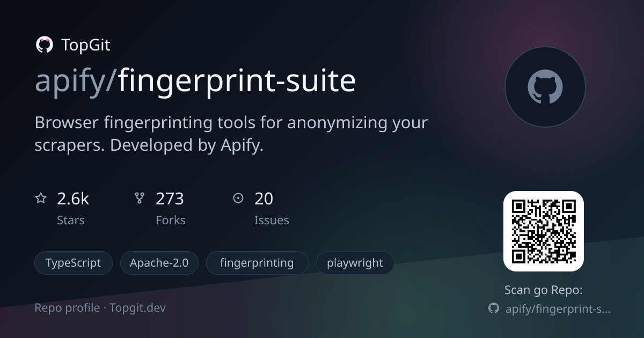Select the Apache-2.0 license tag

click(x=159, y=263)
